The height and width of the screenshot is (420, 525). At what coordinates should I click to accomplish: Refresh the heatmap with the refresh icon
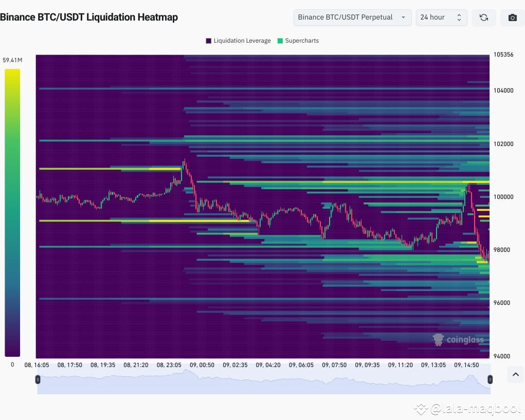tap(483, 17)
